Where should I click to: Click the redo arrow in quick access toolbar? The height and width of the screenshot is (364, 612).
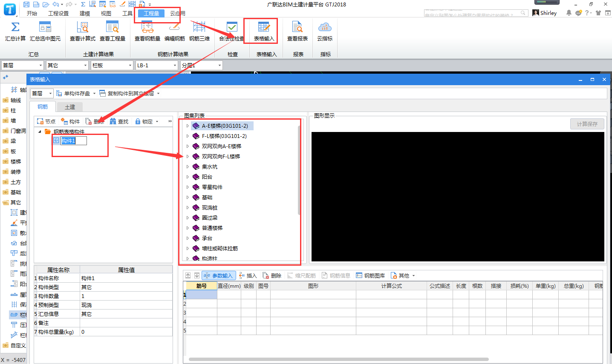69,4
